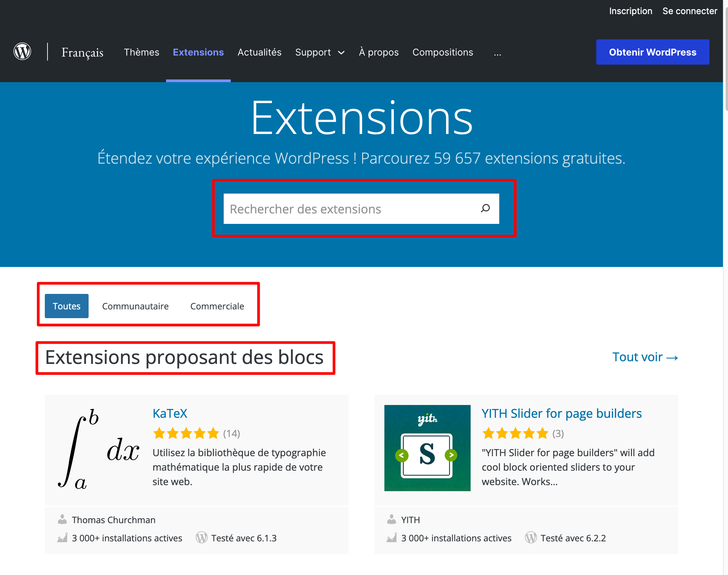728x575 pixels.
Task: Click inside the Rechercher des extensions field
Action: pos(337,209)
